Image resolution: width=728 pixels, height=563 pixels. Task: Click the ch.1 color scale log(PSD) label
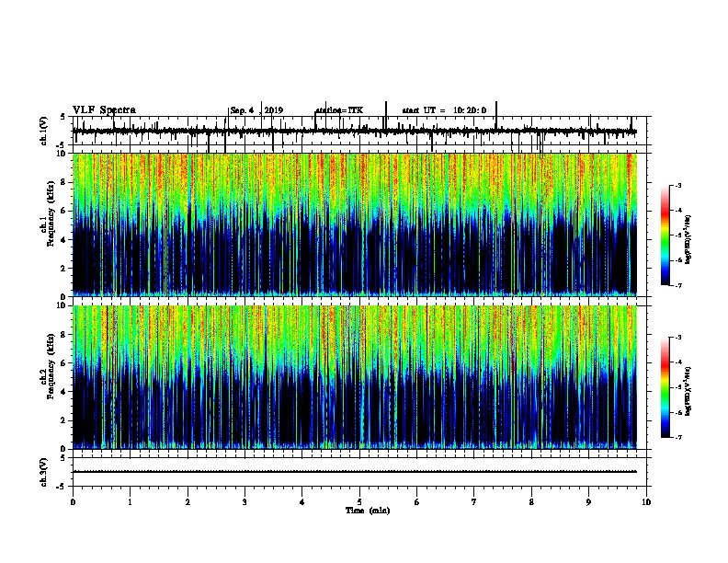coord(688,240)
